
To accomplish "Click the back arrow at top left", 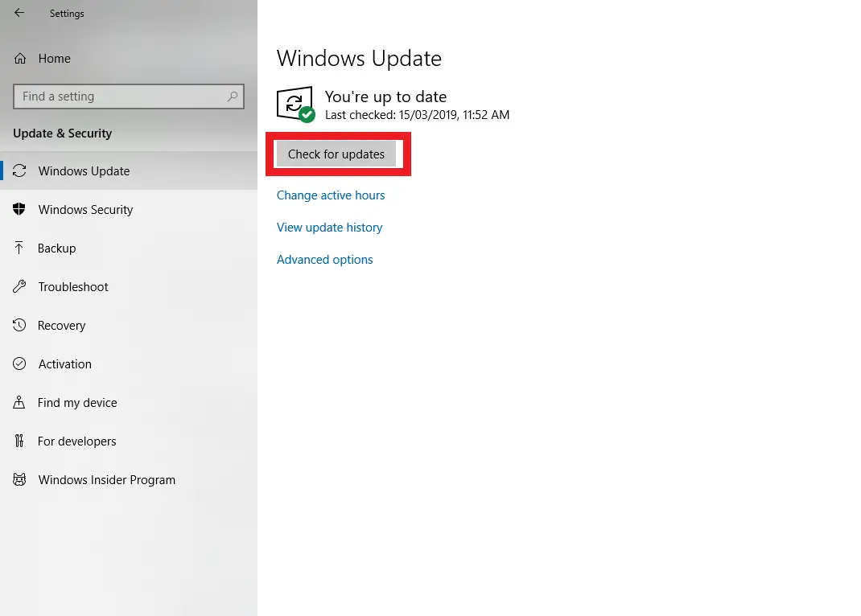I will (x=18, y=13).
